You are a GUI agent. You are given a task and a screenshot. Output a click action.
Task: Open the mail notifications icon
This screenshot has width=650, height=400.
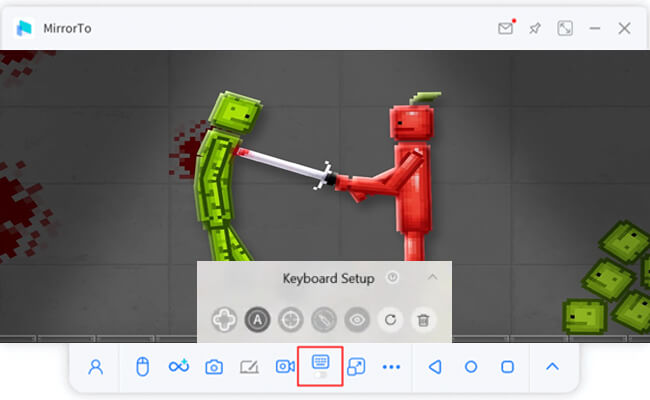click(505, 28)
